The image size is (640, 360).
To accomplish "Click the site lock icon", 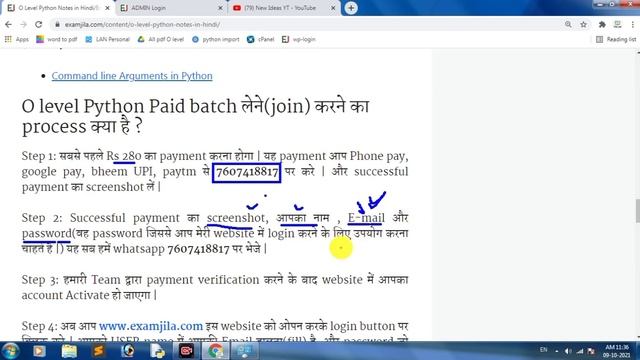I will [58, 24].
